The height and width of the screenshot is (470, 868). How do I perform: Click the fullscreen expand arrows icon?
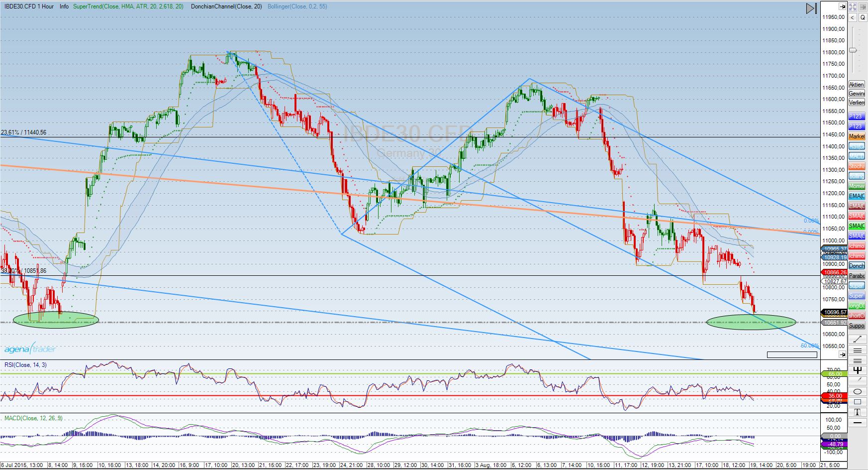pyautogui.click(x=853, y=7)
